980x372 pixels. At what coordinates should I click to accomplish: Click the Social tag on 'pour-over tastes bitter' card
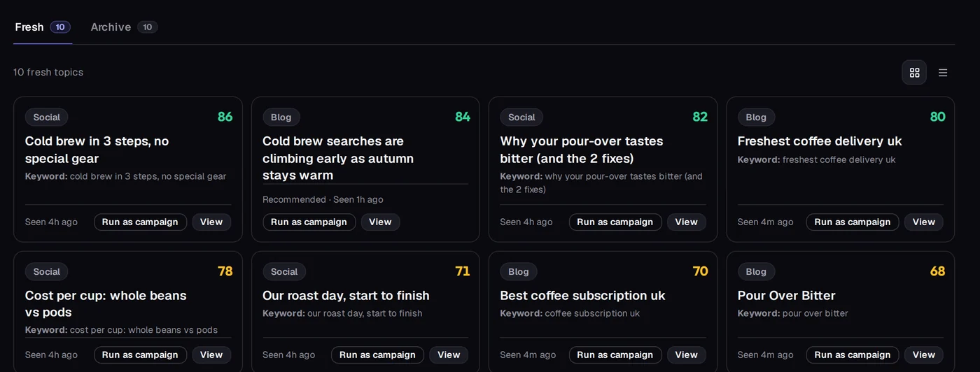pyautogui.click(x=521, y=117)
